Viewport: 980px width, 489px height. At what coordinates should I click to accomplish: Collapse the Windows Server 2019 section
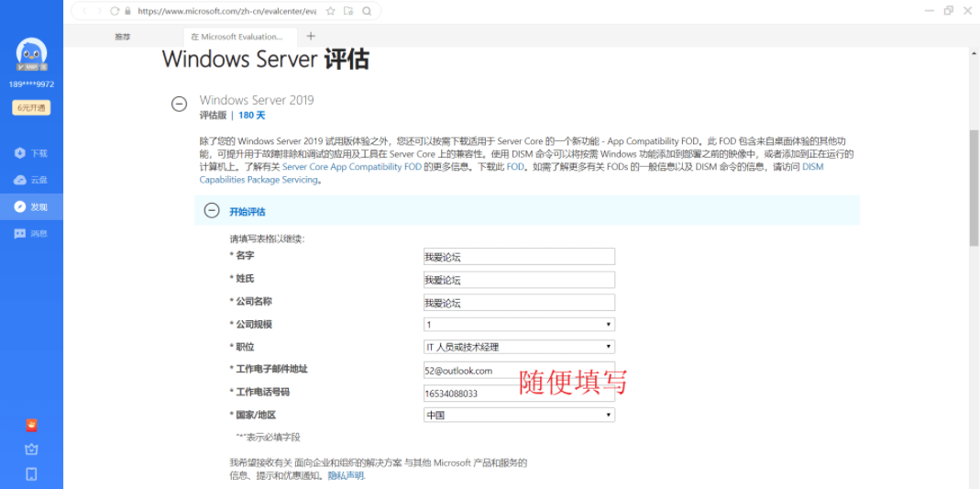pyautogui.click(x=180, y=104)
